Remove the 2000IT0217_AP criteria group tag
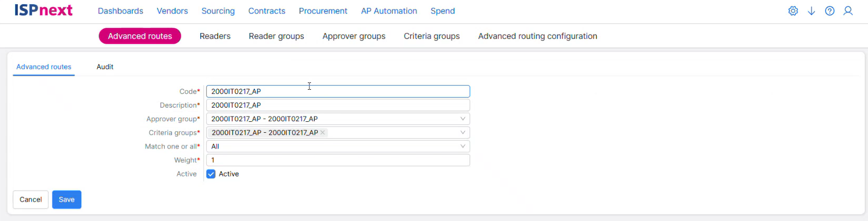 coord(323,133)
